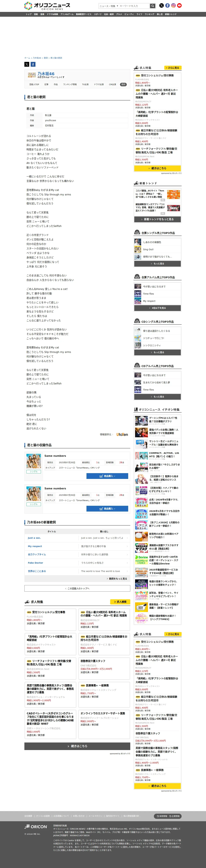Click 生まれてから初めて見た夢 album thumbnail
The width and height of the screenshot is (206, 868).
(138, 382)
